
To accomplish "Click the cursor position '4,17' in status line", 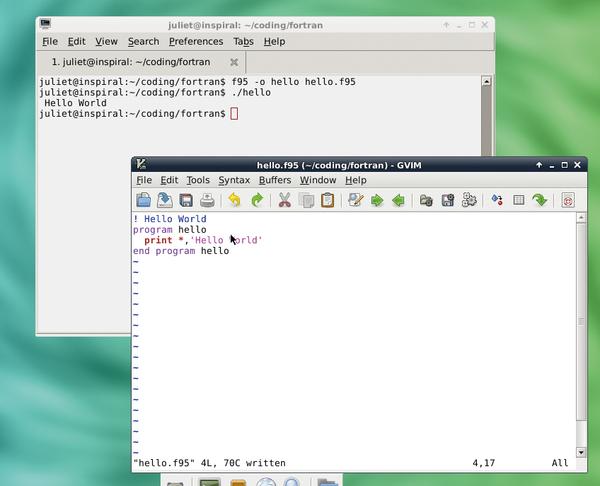I will [484, 463].
